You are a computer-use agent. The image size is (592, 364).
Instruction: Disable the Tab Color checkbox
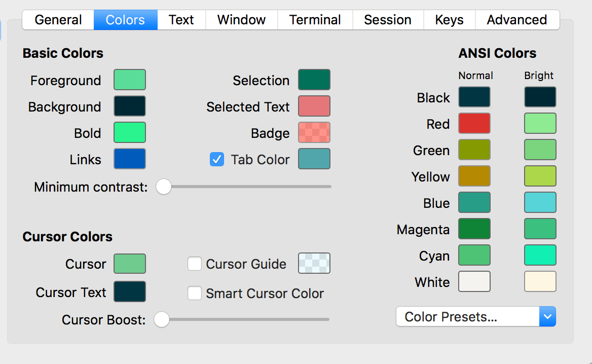217,160
